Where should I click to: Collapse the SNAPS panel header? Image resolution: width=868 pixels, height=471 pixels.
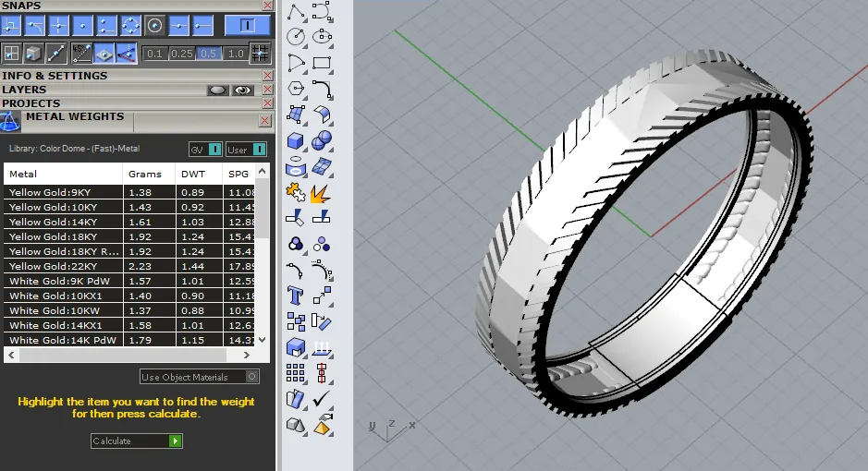click(x=21, y=6)
